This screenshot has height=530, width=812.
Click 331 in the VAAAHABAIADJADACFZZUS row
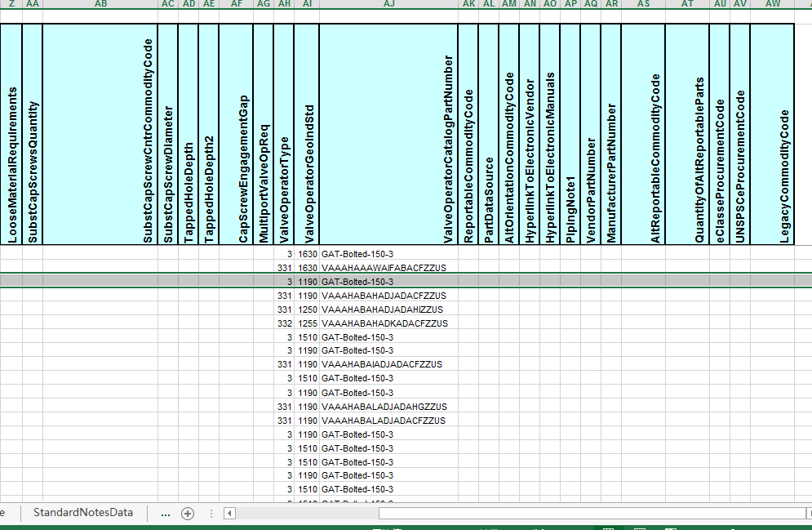tap(284, 364)
